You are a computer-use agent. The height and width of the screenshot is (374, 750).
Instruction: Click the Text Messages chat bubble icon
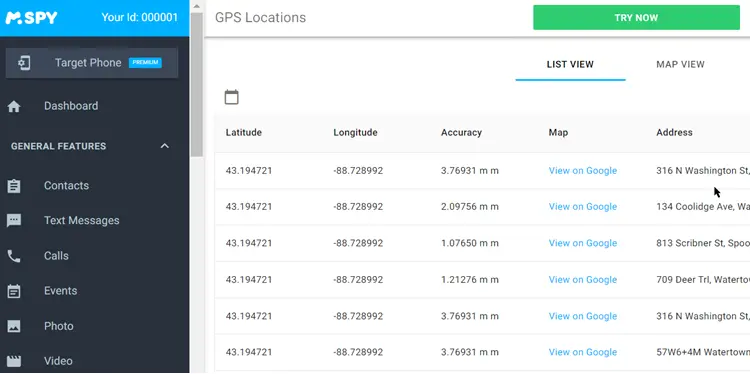(x=14, y=220)
